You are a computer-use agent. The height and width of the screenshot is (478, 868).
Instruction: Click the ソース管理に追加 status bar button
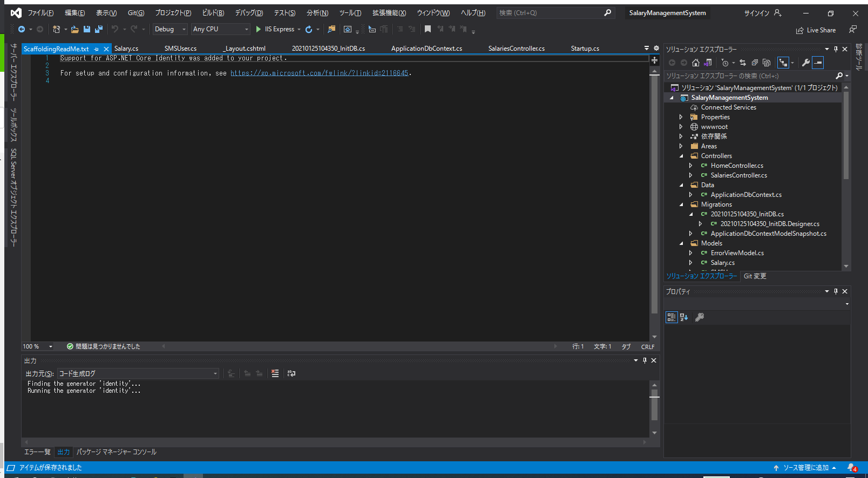pos(805,468)
